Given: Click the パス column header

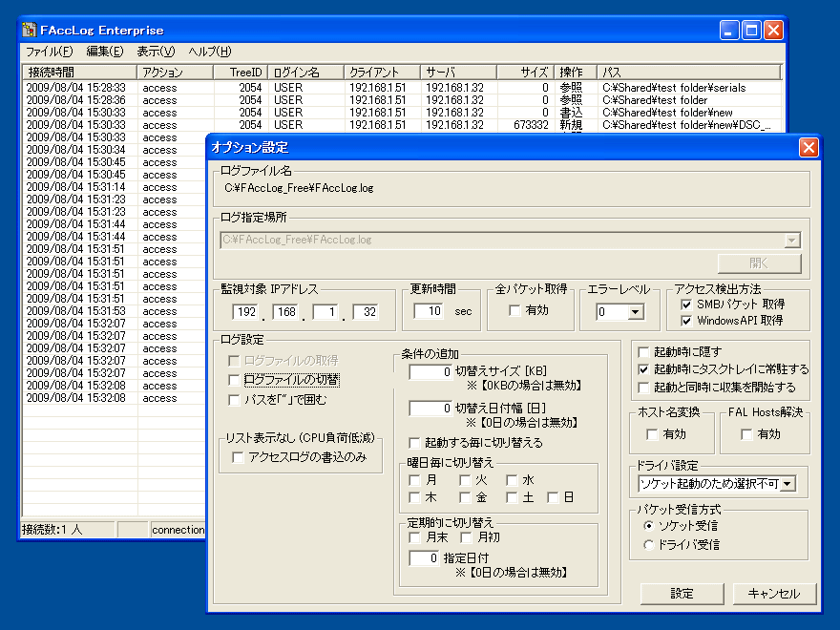Looking at the screenshot, I should [x=689, y=72].
